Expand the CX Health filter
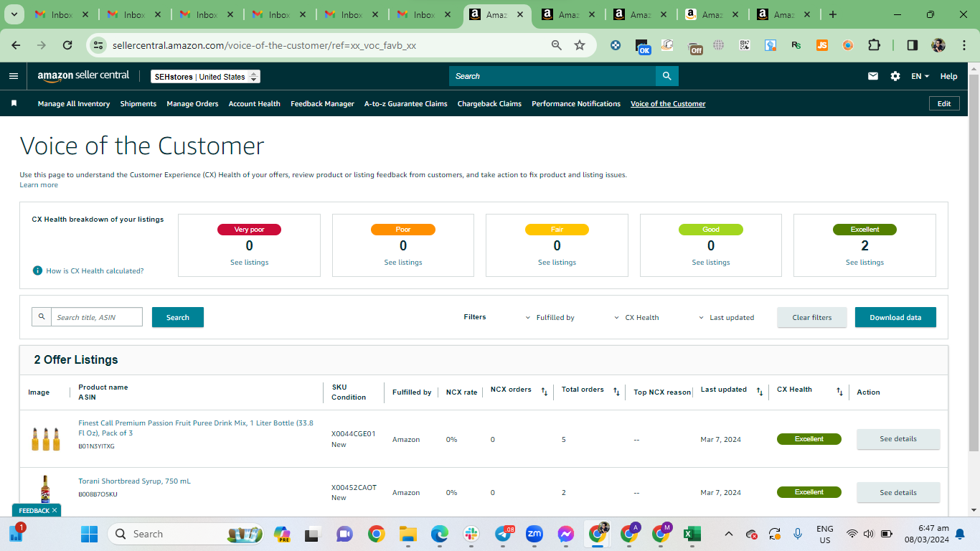 pyautogui.click(x=637, y=317)
